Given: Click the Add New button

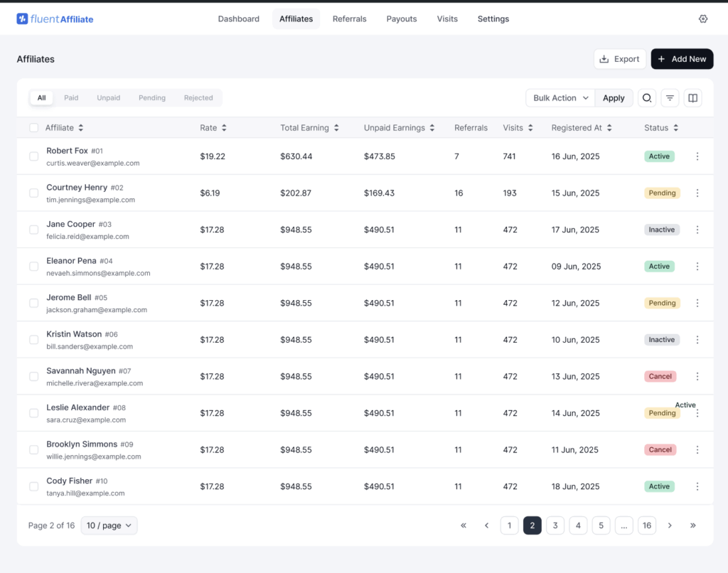Looking at the screenshot, I should (x=682, y=59).
